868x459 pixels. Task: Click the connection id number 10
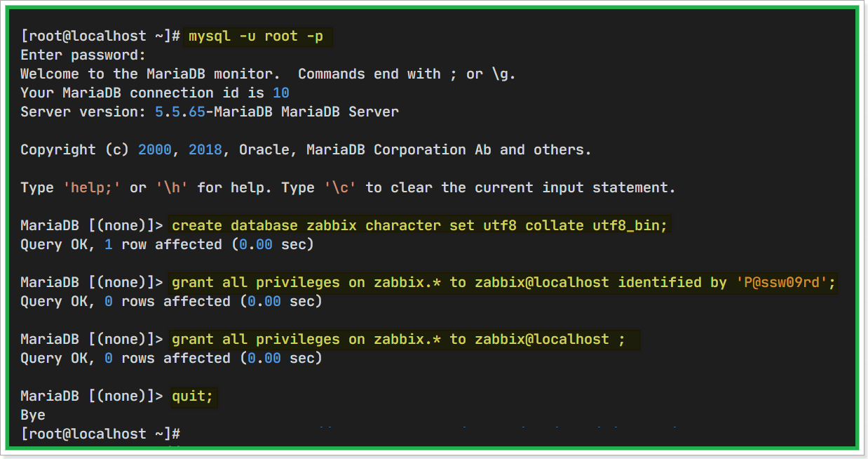click(280, 93)
